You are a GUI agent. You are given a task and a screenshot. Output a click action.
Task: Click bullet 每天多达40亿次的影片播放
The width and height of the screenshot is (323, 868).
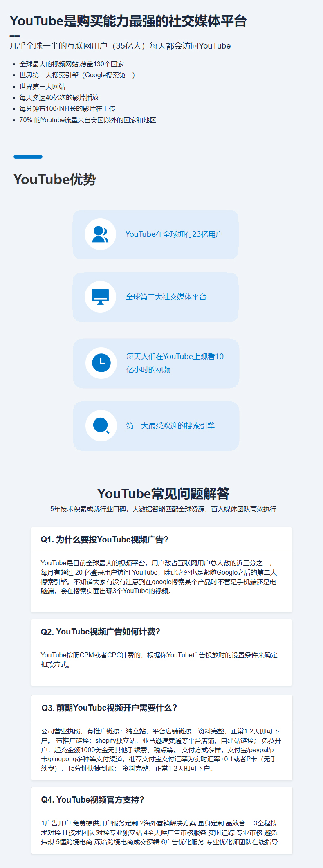(x=59, y=97)
